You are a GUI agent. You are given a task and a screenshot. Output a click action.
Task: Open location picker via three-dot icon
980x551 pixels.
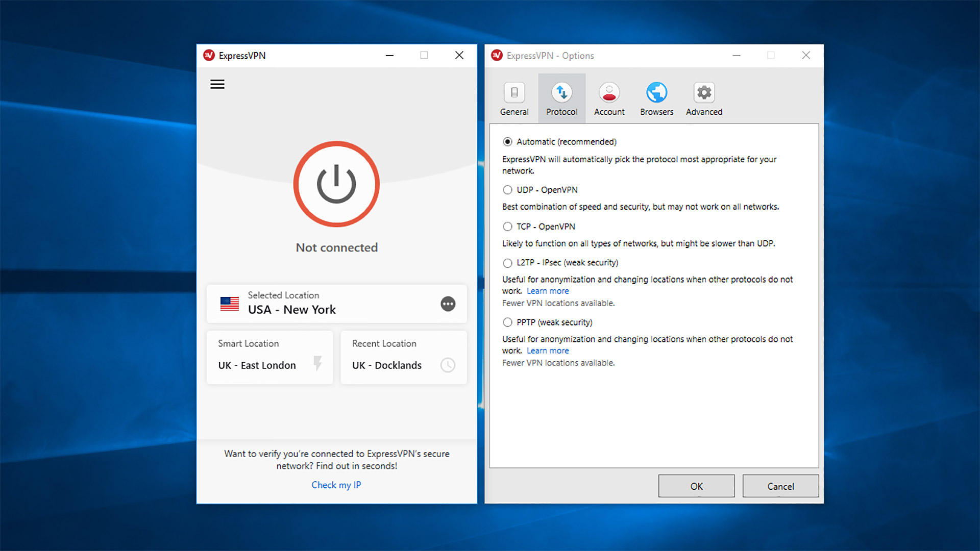[x=448, y=304]
